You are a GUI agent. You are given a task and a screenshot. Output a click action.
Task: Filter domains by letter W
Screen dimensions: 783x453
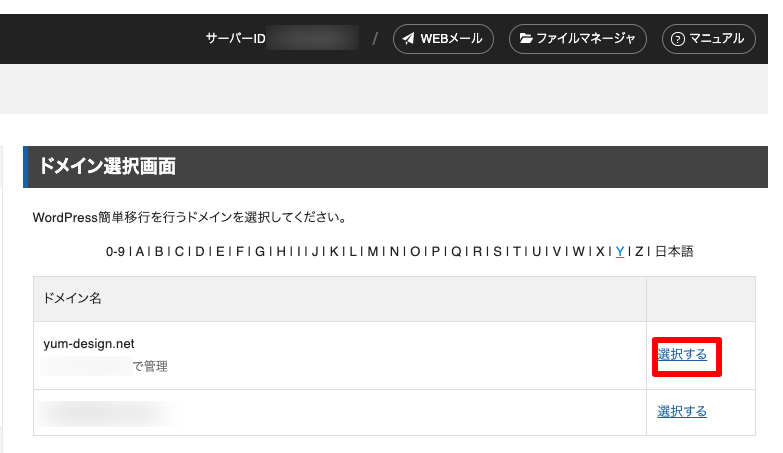coord(578,251)
